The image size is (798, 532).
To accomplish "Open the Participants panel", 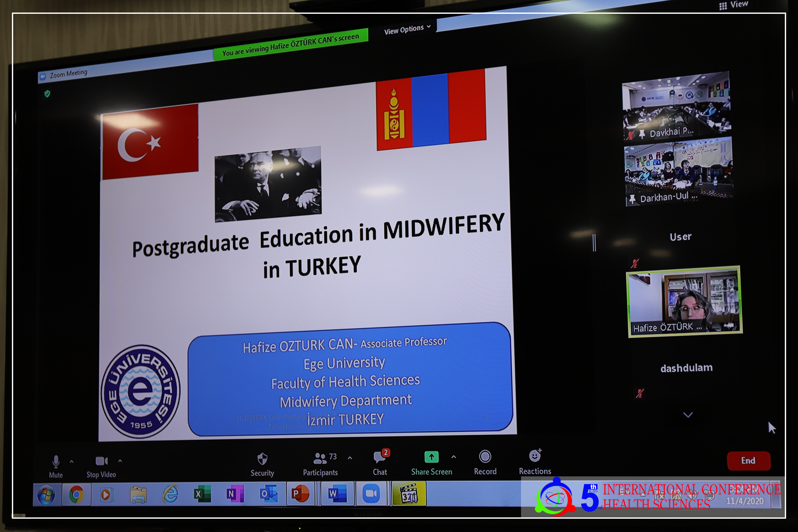I will [320, 464].
